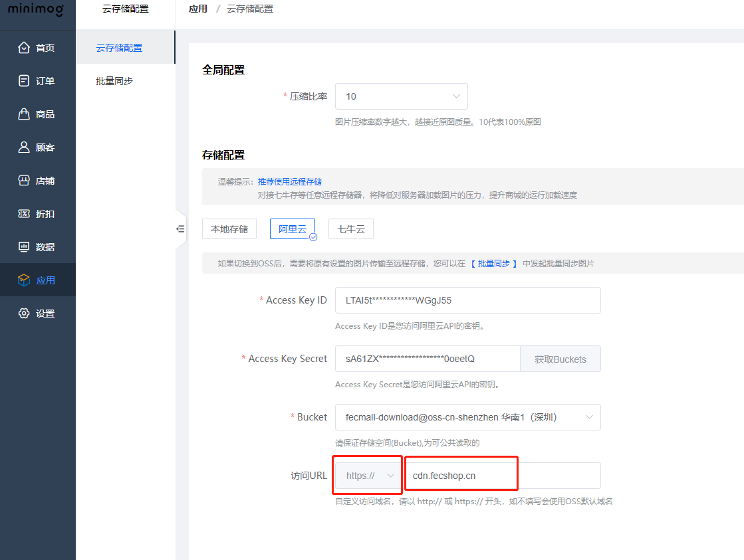744x560 pixels.
Task: Click the store icon beside 店铺
Action: [x=24, y=180]
